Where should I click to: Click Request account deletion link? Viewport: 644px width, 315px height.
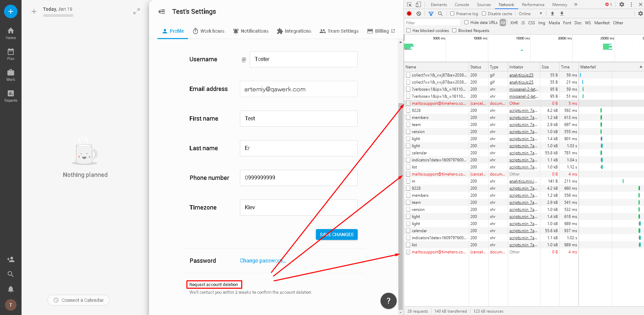click(214, 285)
